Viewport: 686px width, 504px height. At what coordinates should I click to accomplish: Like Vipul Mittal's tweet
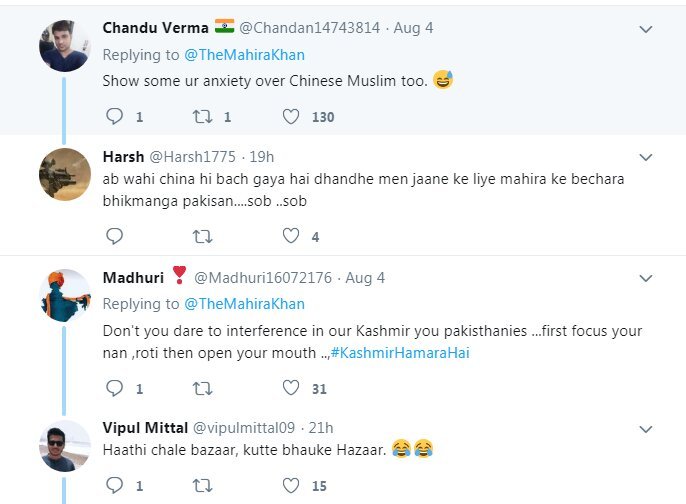(x=291, y=486)
